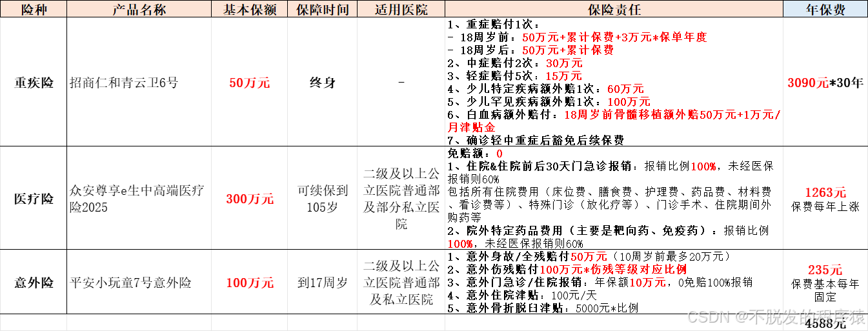Click the 意外骨折脱臼津贴 line

point(542,308)
